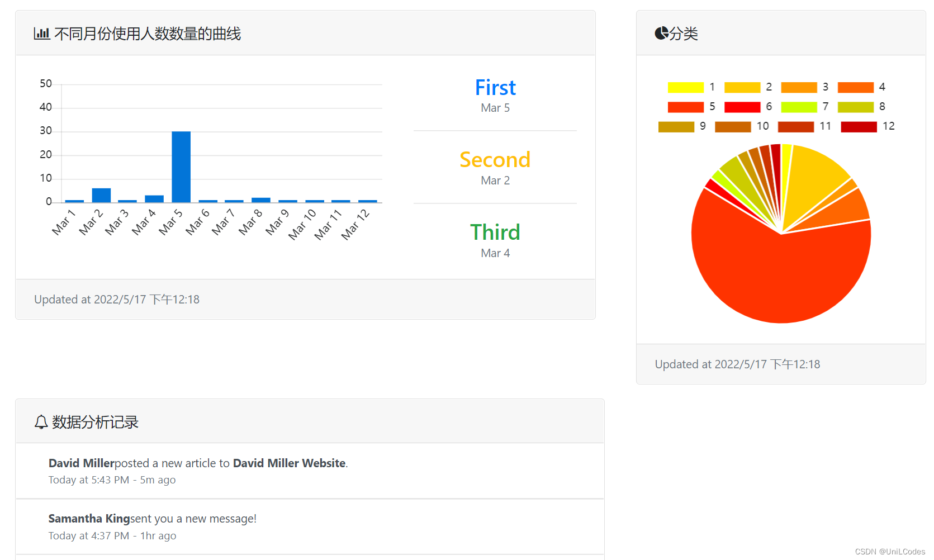
Task: Toggle legend swatch for series 2
Action: [742, 87]
